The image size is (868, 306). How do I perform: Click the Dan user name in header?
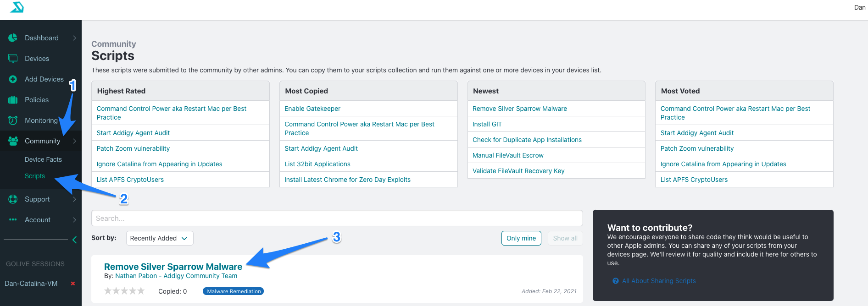coord(860,7)
